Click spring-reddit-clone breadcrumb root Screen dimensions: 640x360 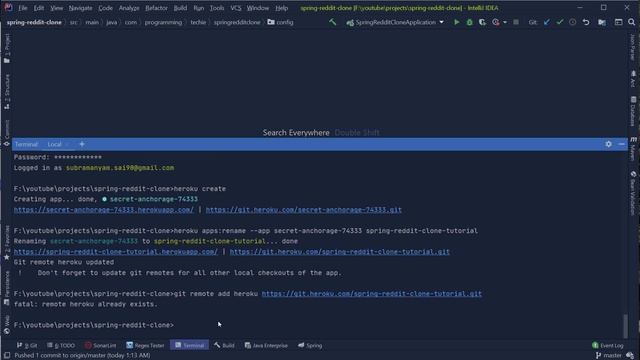[x=34, y=22]
